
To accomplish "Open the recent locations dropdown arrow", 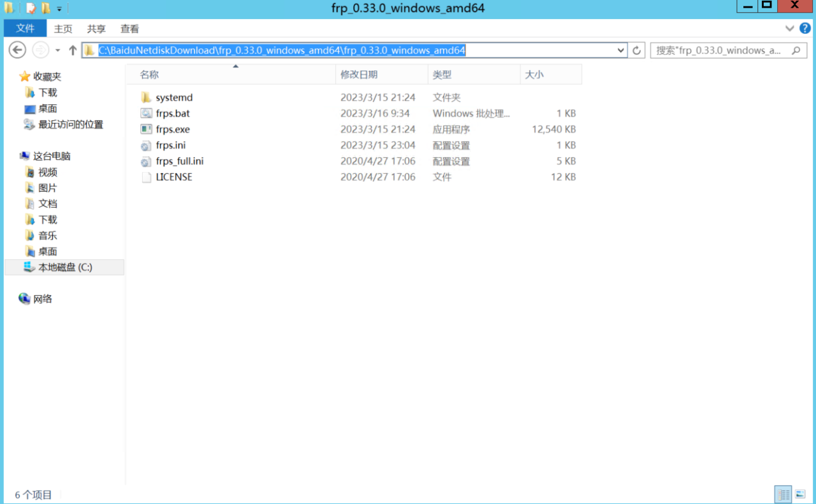I will pyautogui.click(x=57, y=50).
